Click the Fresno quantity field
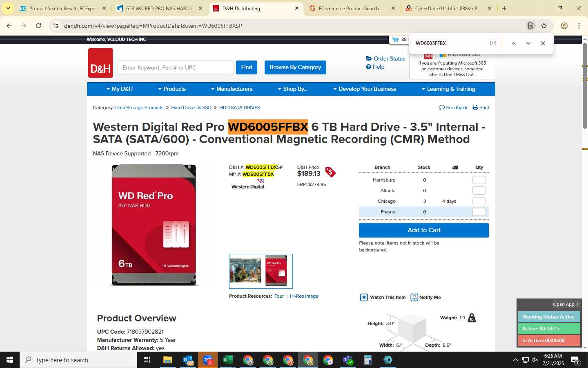The height and width of the screenshot is (368, 588). 479,212
